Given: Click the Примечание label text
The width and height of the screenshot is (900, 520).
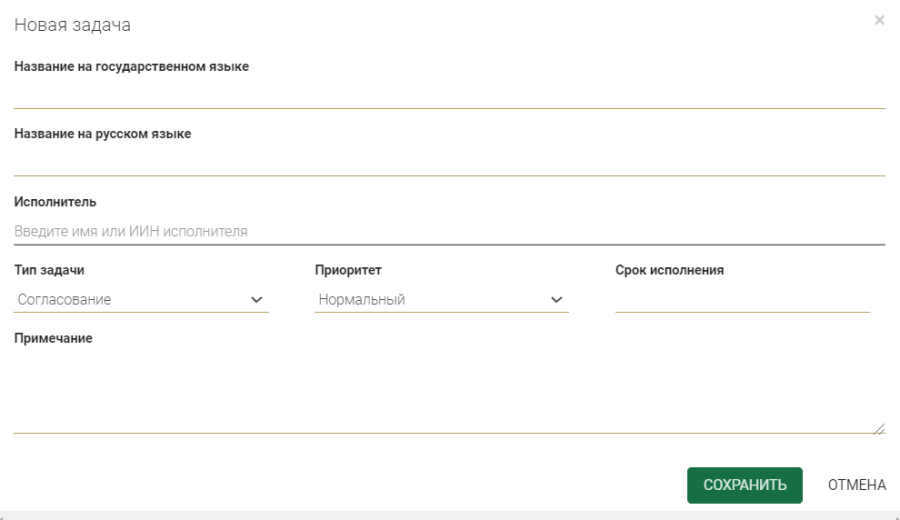Looking at the screenshot, I should [53, 338].
